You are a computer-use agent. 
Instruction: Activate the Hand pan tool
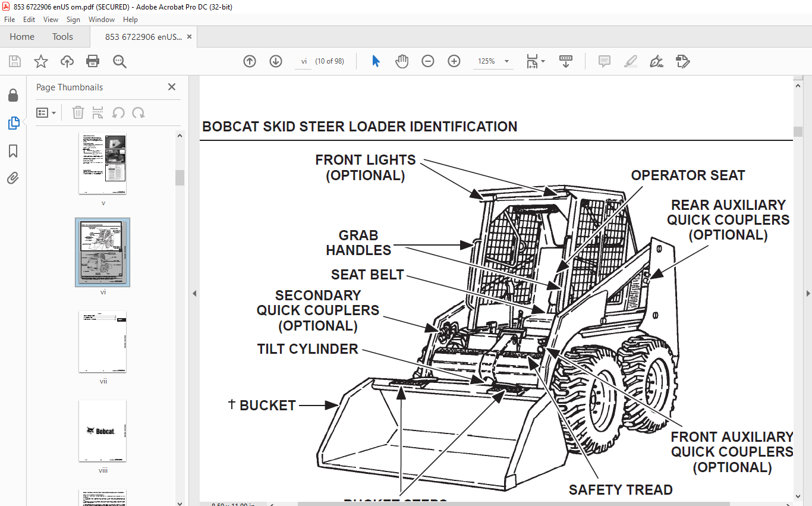point(402,61)
